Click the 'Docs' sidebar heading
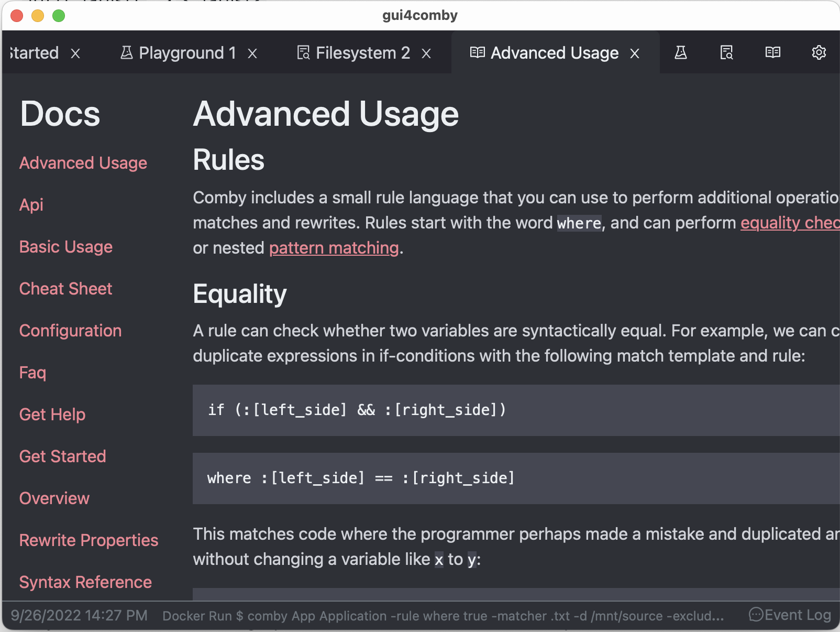840x632 pixels. pyautogui.click(x=60, y=114)
